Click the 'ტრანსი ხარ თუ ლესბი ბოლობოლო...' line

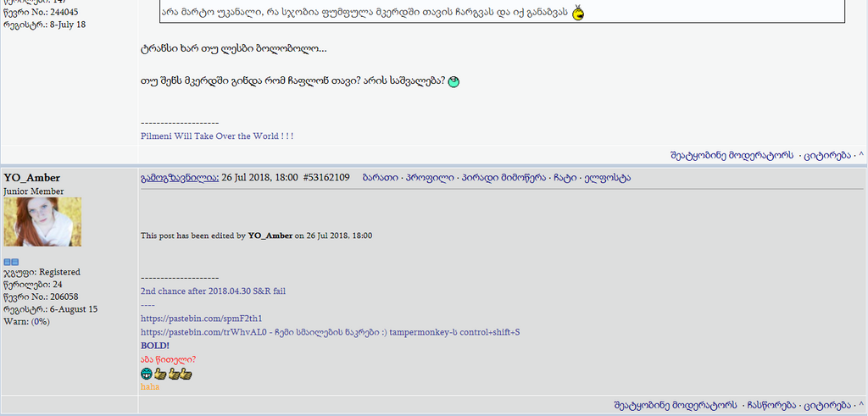(234, 48)
